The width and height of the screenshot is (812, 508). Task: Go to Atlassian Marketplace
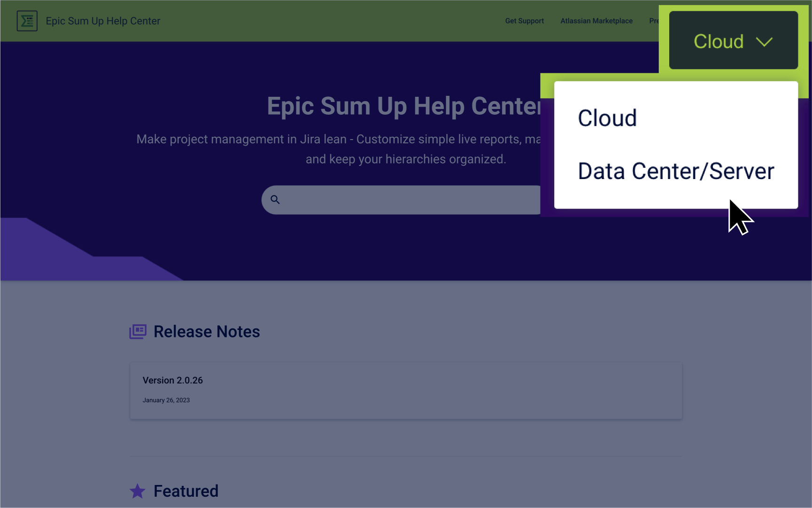pyautogui.click(x=596, y=21)
